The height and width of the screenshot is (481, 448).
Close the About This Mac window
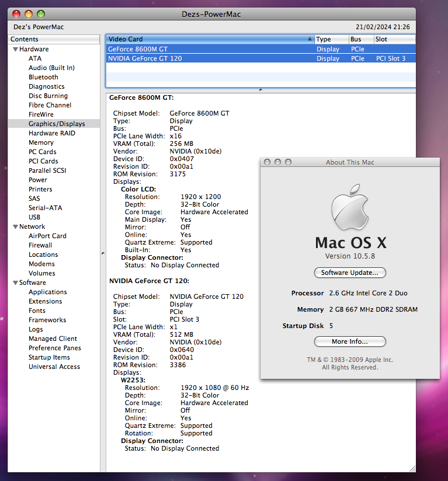coord(268,162)
